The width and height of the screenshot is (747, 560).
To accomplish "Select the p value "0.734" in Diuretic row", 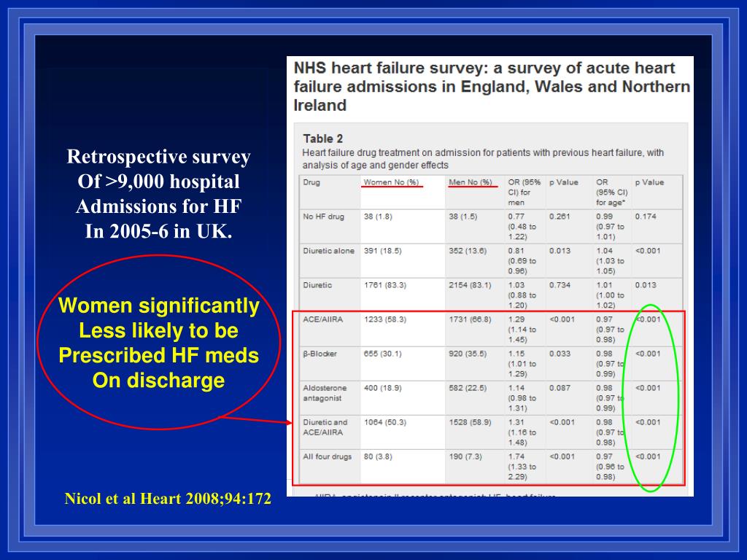I will point(560,285).
